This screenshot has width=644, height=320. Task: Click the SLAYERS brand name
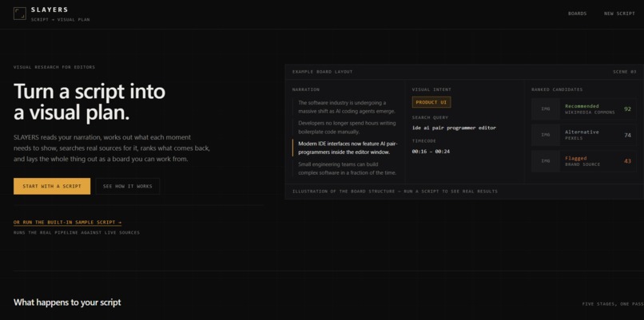50,10
